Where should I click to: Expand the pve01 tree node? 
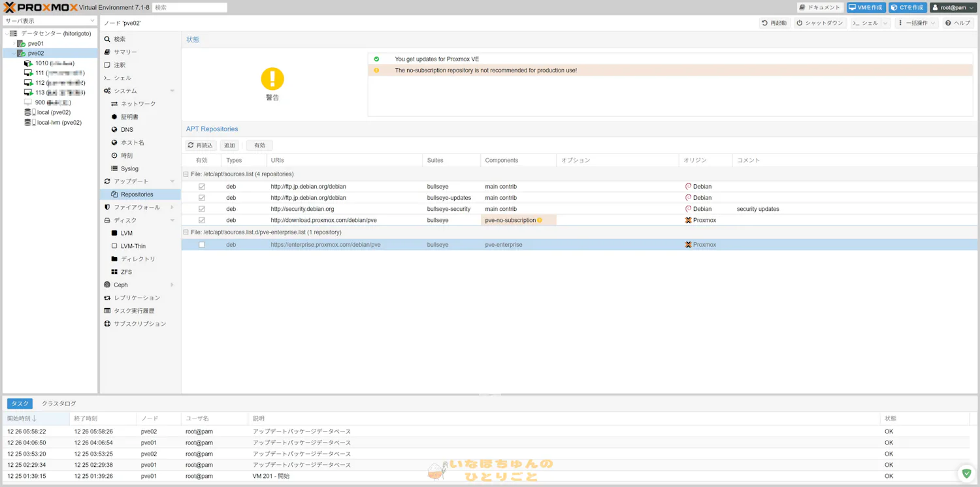[14, 44]
